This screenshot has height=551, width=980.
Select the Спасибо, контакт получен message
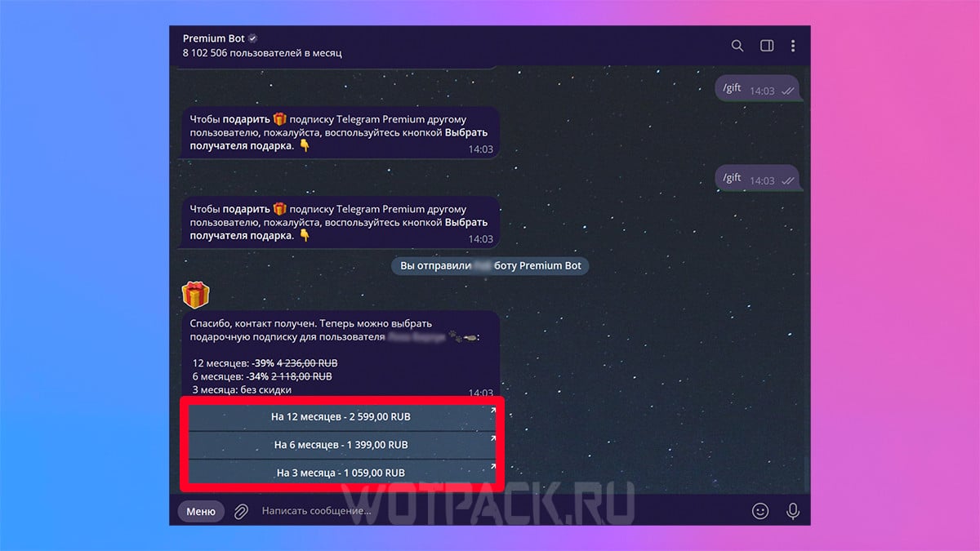tap(341, 355)
